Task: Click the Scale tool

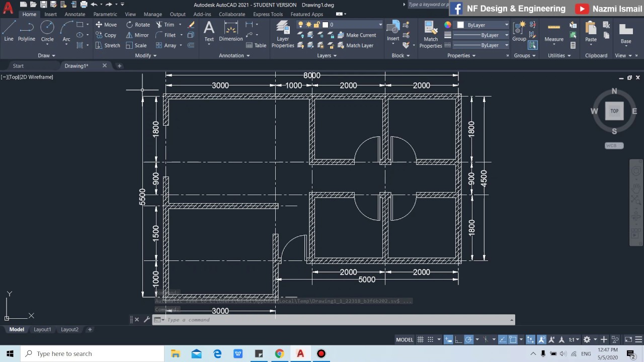Action: (136, 45)
